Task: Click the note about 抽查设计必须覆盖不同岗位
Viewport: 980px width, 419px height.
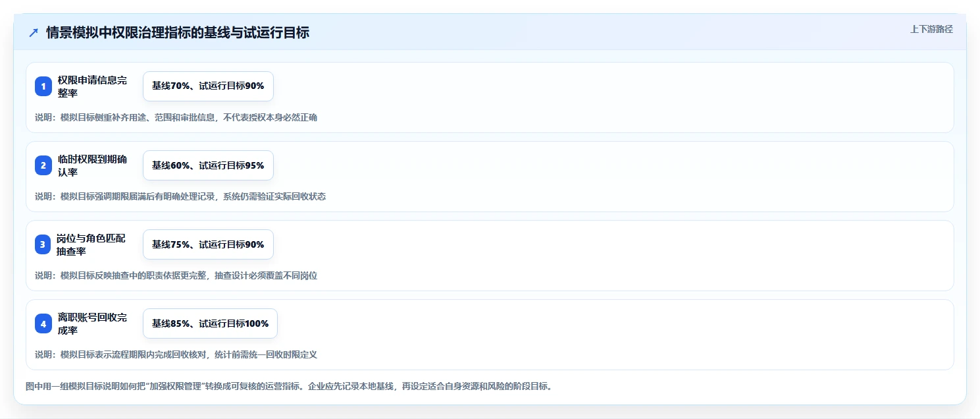Action: click(x=176, y=275)
